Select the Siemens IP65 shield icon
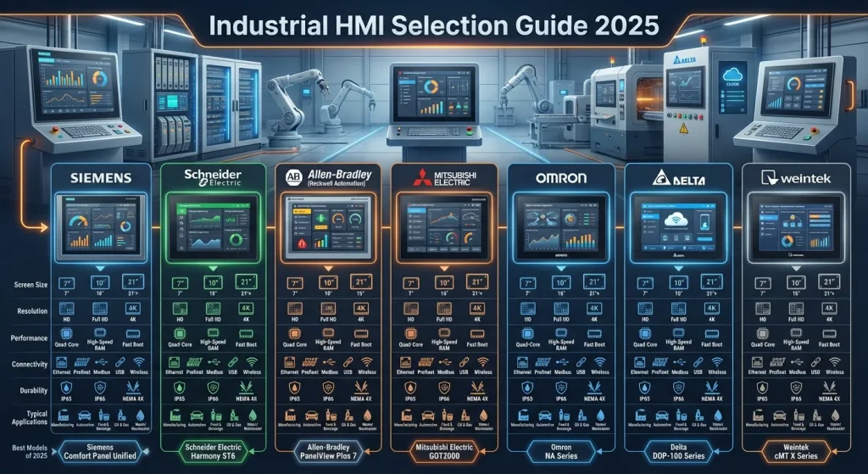This screenshot has width=868, height=474. pos(65,388)
